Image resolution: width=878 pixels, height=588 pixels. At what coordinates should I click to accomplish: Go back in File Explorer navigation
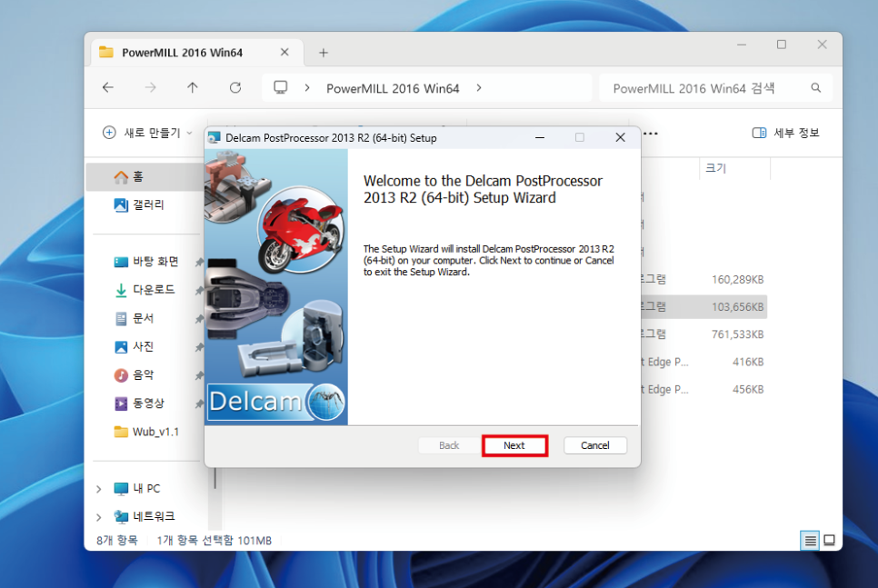point(108,88)
